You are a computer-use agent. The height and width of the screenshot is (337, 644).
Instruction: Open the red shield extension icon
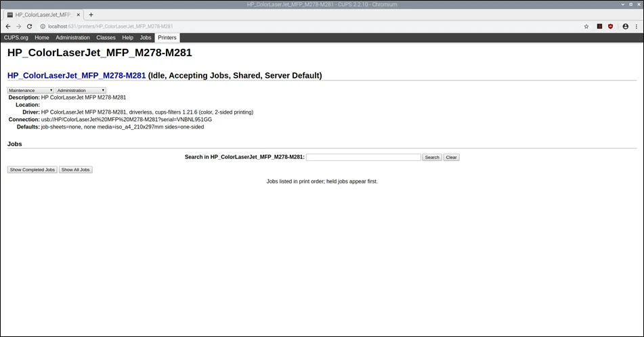(611, 26)
